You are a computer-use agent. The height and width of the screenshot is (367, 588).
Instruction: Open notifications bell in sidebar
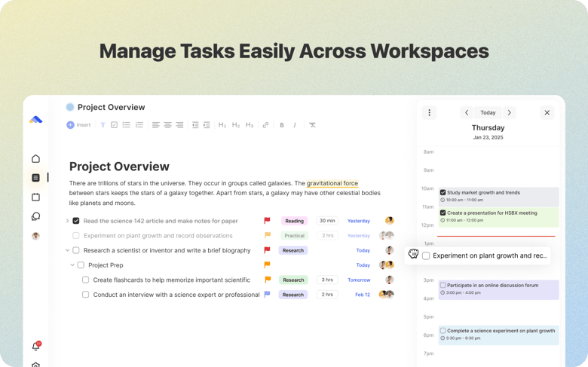[35, 347]
